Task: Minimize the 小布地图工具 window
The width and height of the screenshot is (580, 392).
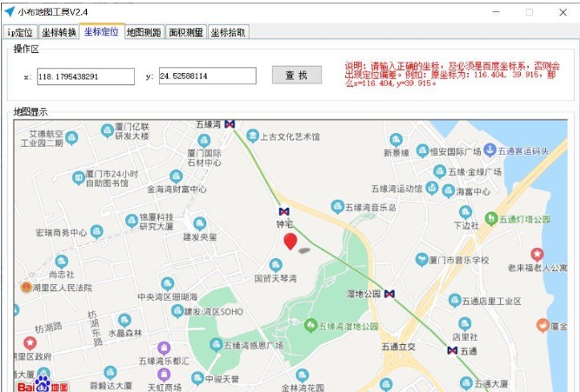Action: (x=496, y=12)
